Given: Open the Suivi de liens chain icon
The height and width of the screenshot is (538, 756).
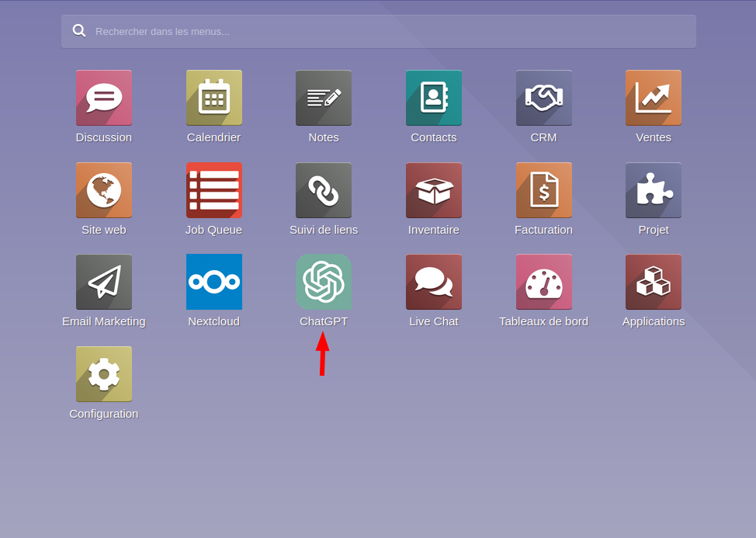Looking at the screenshot, I should pyautogui.click(x=324, y=190).
